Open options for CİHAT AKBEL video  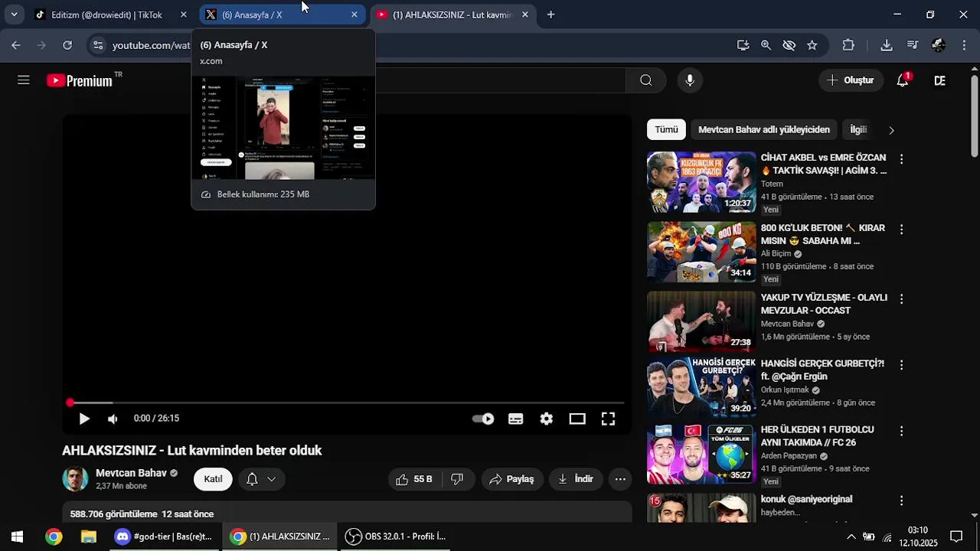(x=901, y=159)
